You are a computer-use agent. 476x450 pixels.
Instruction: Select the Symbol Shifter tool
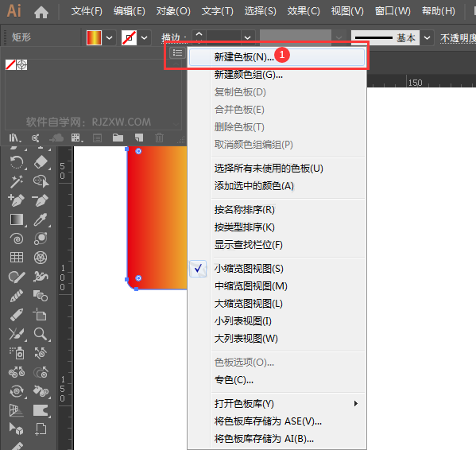coord(41,353)
